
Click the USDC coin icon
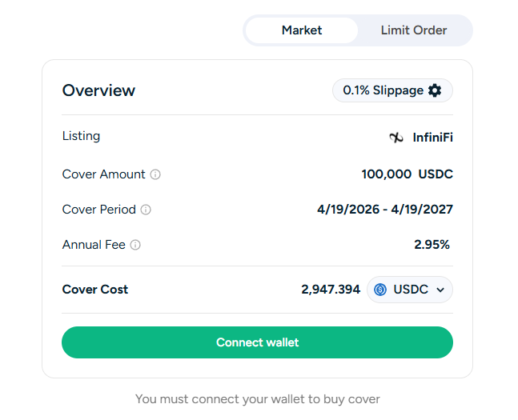[x=380, y=290]
